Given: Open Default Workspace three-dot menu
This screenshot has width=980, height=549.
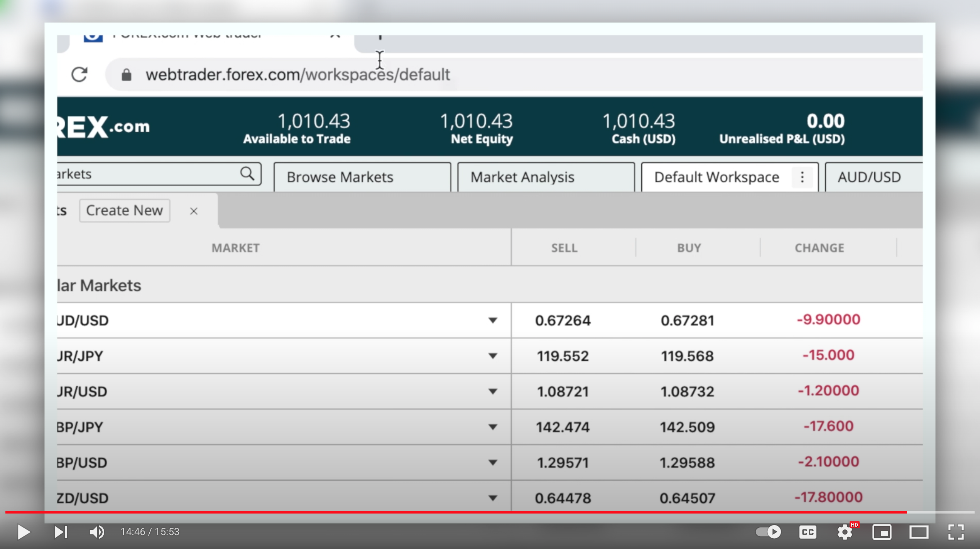Looking at the screenshot, I should (x=802, y=177).
